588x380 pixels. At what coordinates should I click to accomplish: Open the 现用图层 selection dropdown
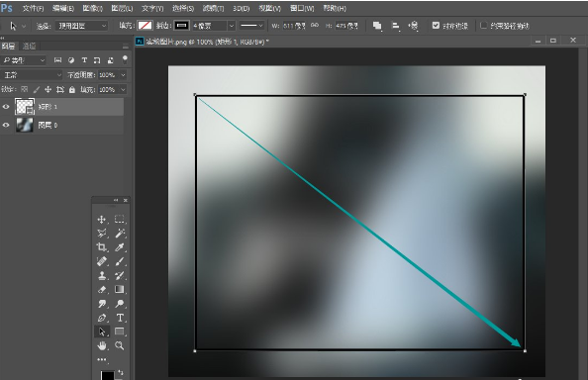(81, 26)
